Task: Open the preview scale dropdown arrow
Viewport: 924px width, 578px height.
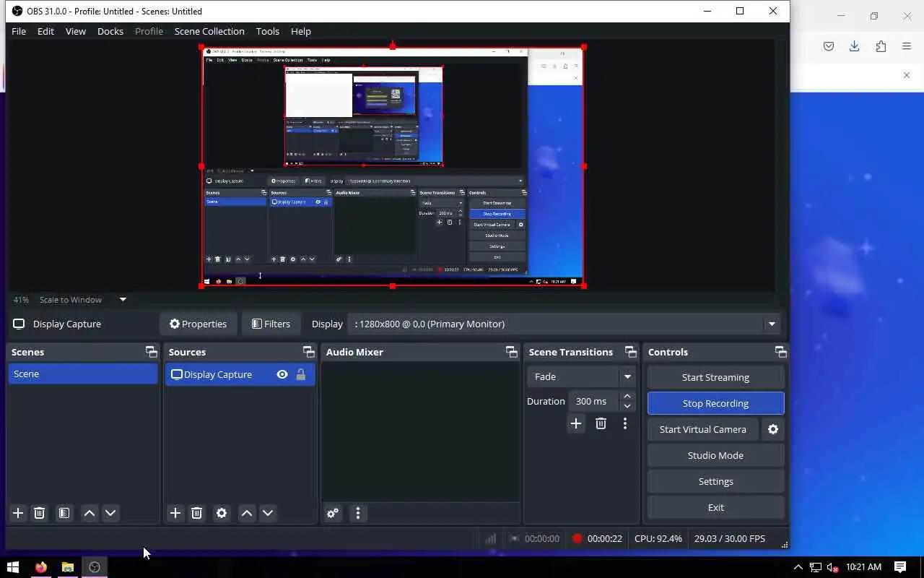Action: pyautogui.click(x=123, y=300)
